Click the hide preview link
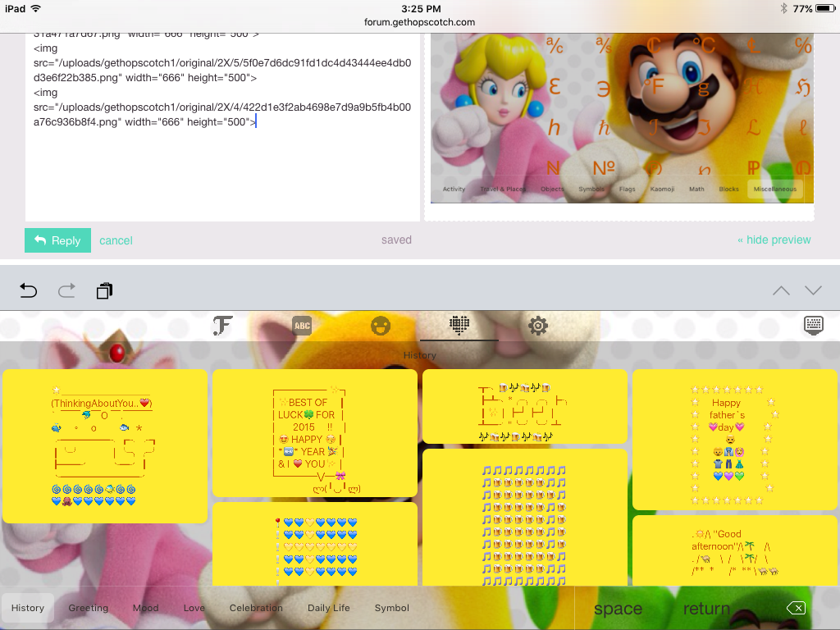This screenshot has height=630, width=840. pyautogui.click(x=774, y=240)
